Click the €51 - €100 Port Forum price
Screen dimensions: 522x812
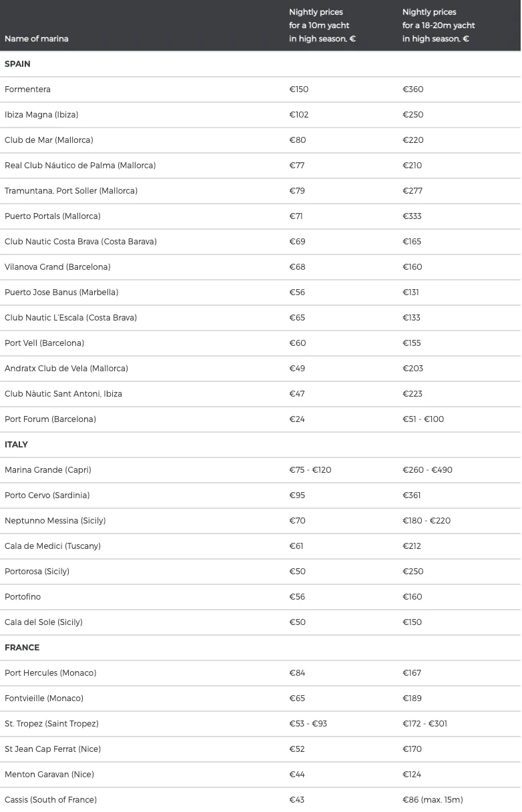coord(423,419)
